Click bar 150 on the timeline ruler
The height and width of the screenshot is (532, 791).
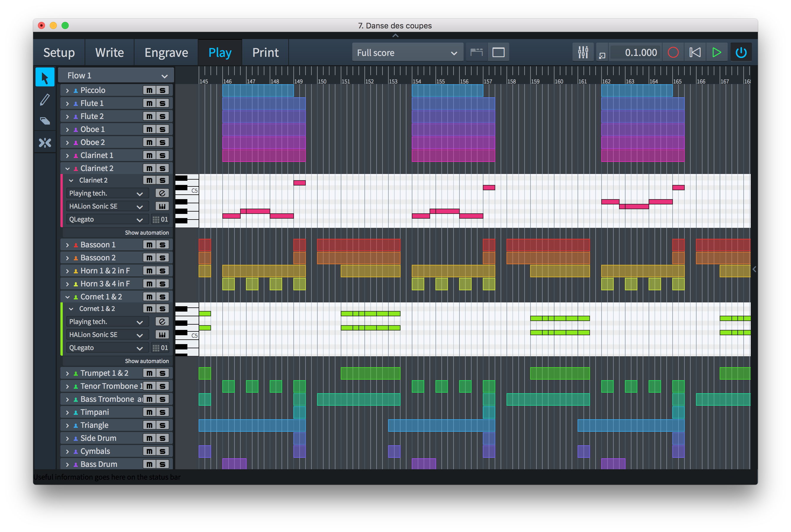coord(322,81)
